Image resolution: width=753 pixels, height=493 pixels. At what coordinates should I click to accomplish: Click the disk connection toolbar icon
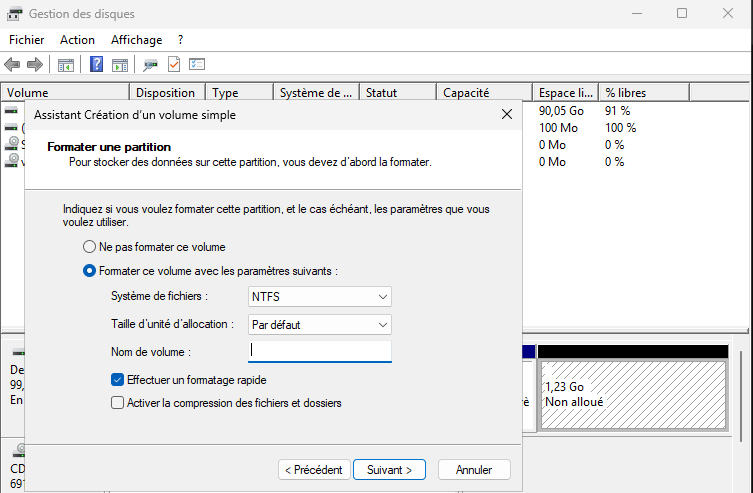point(151,65)
